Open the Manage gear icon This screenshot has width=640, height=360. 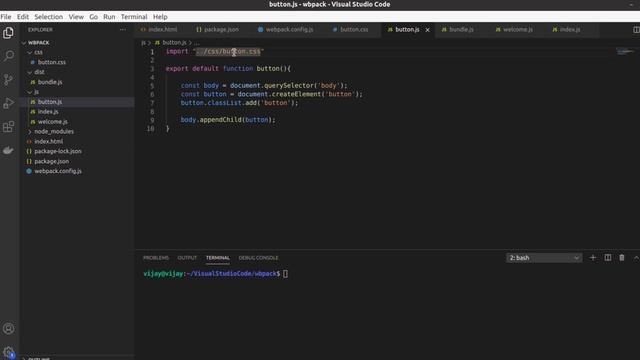[x=8, y=352]
